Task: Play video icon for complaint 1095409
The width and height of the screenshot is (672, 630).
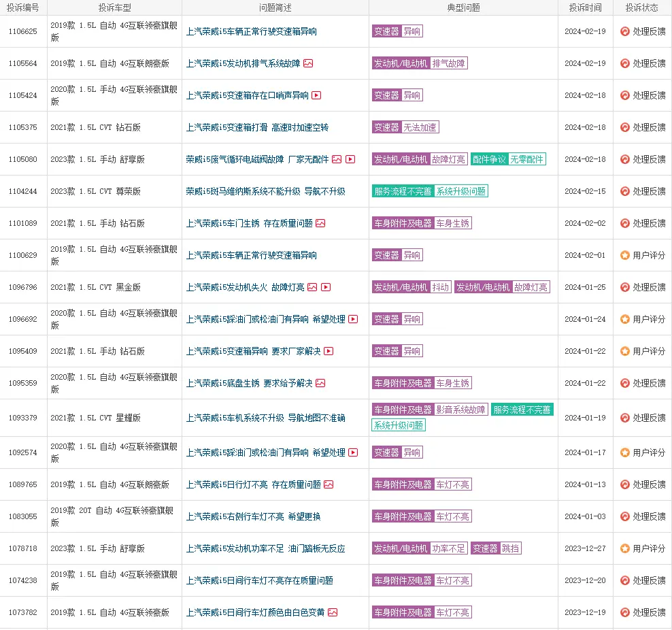Action: click(329, 351)
